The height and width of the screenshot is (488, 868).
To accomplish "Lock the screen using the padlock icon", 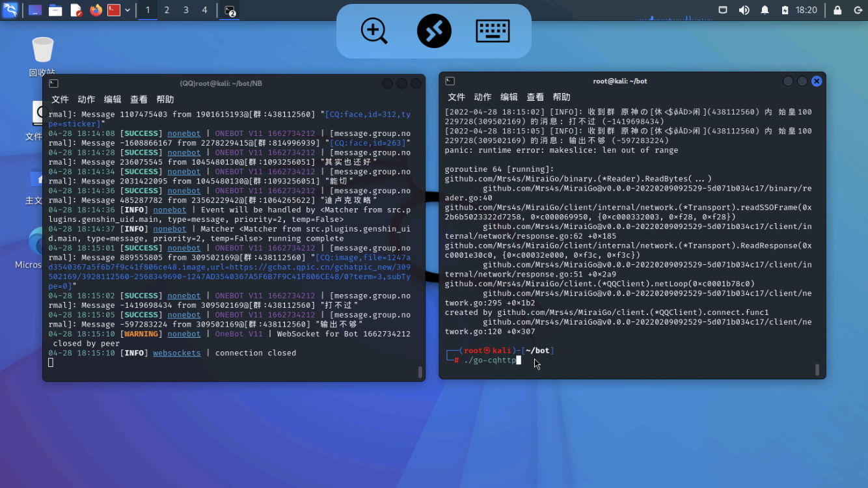I will point(837,10).
